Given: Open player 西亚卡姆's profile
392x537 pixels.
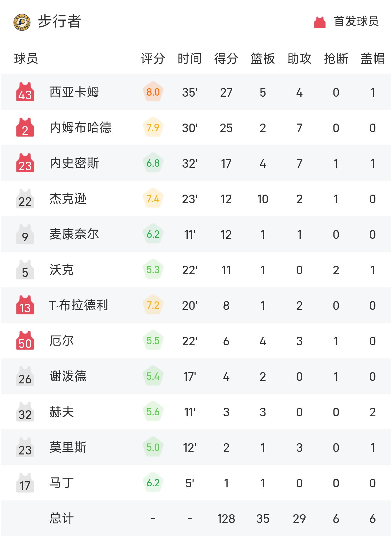Looking at the screenshot, I should tap(74, 92).
